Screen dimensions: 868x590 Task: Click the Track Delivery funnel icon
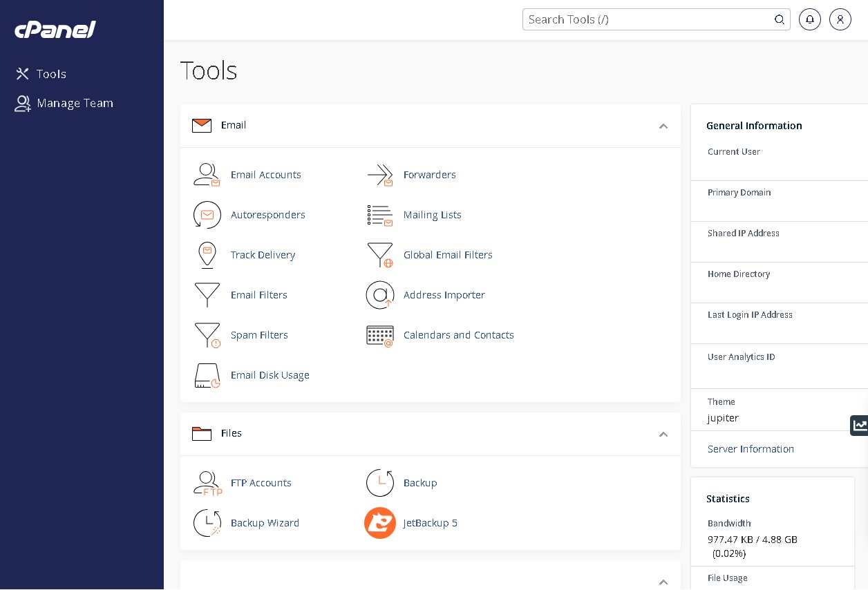[x=207, y=255]
